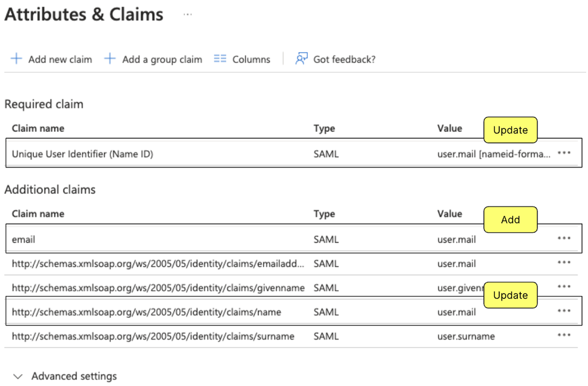Click the ellipsis on the email claim row
The height and width of the screenshot is (386, 588).
[x=564, y=239]
